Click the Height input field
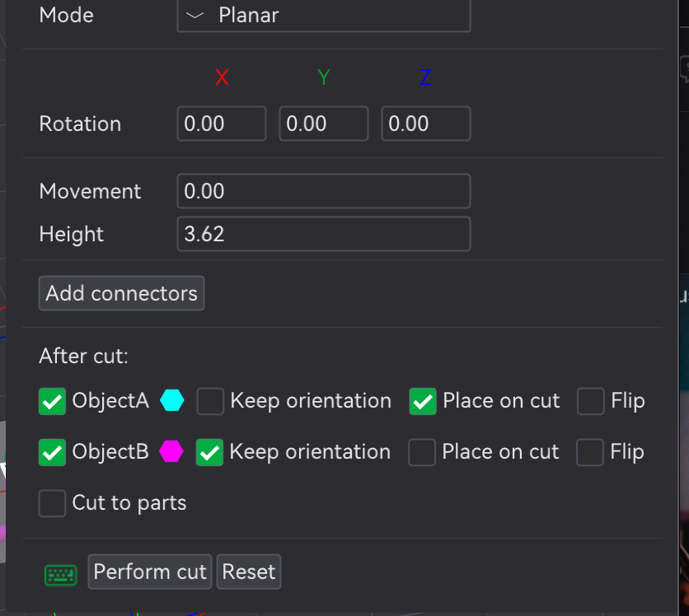The width and height of the screenshot is (689, 616). coord(324,234)
